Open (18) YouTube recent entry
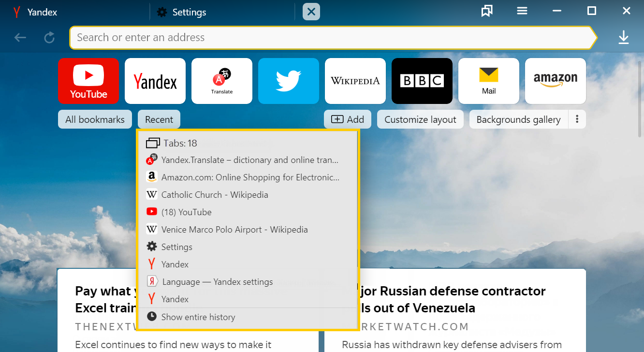 coord(247,212)
